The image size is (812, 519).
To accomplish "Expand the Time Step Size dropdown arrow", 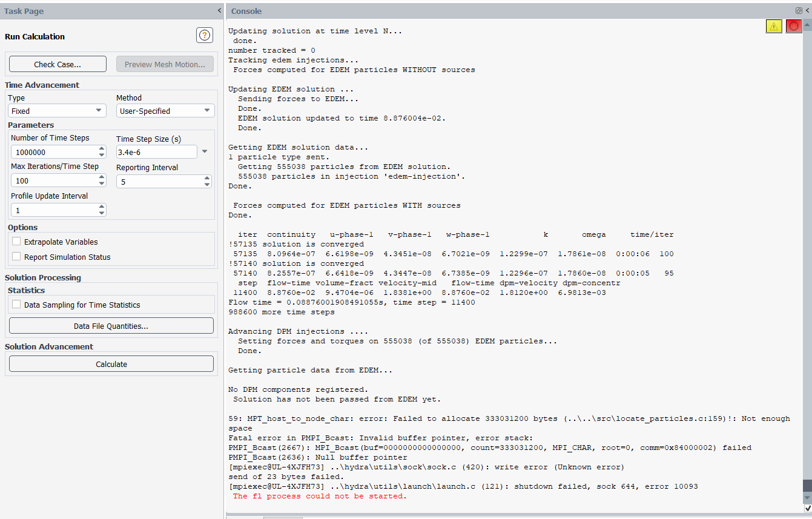I will pyautogui.click(x=205, y=152).
